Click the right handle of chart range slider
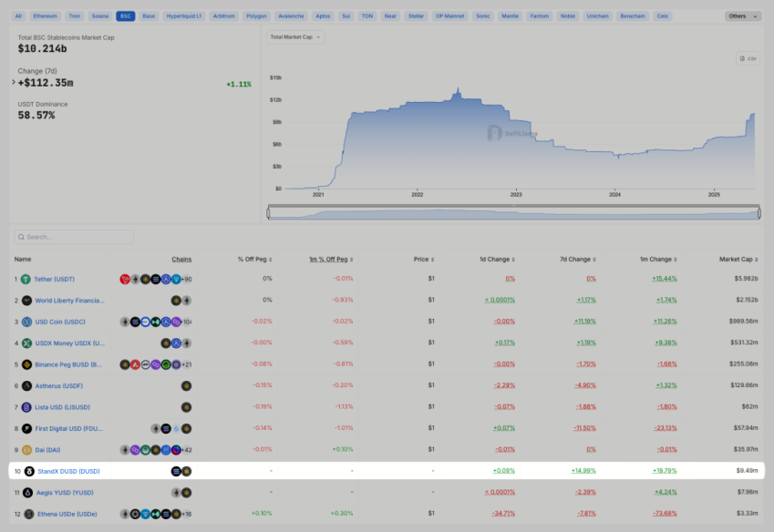The width and height of the screenshot is (774, 532). coord(759,213)
